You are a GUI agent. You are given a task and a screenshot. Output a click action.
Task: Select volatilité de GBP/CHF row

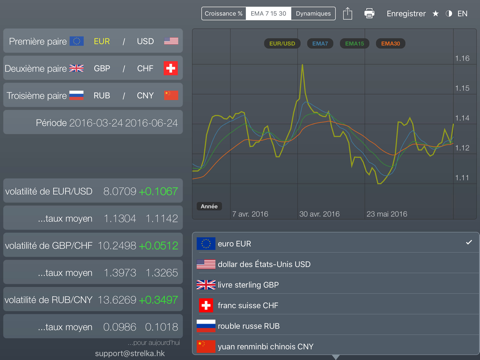tap(93, 245)
